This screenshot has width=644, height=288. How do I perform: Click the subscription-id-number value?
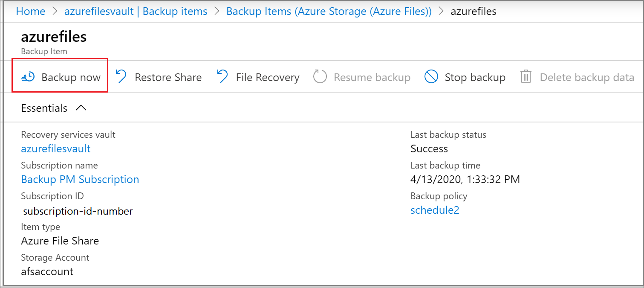[78, 211]
